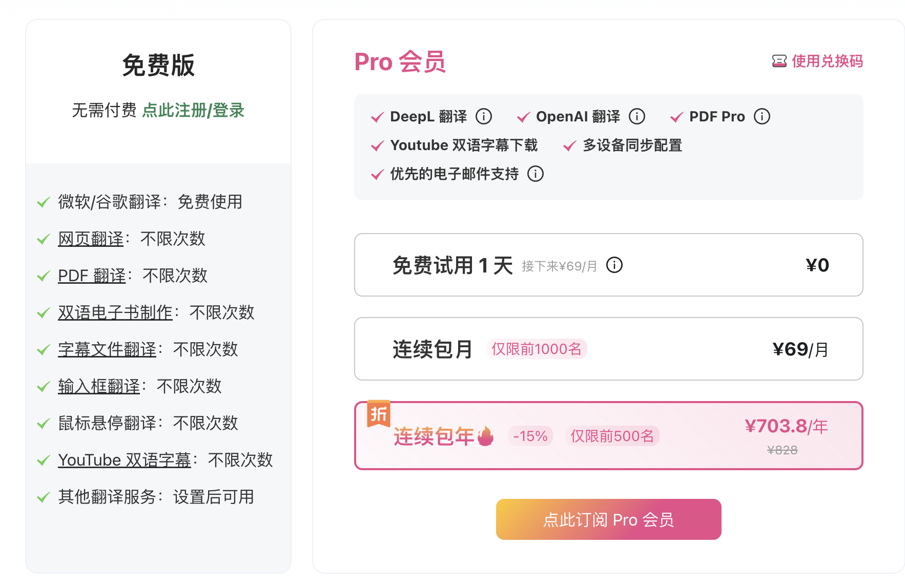Image resolution: width=905 pixels, height=588 pixels.
Task: Open 优先的电子邮件支持 info icon
Action: (536, 174)
